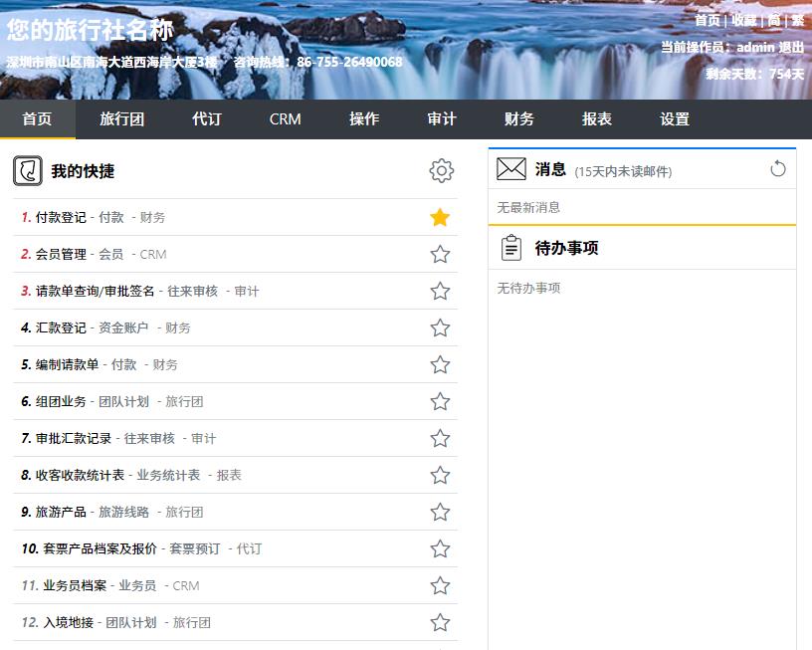Screen dimensions: 812x650
Task: Click 退出 to log out
Action: [791, 47]
